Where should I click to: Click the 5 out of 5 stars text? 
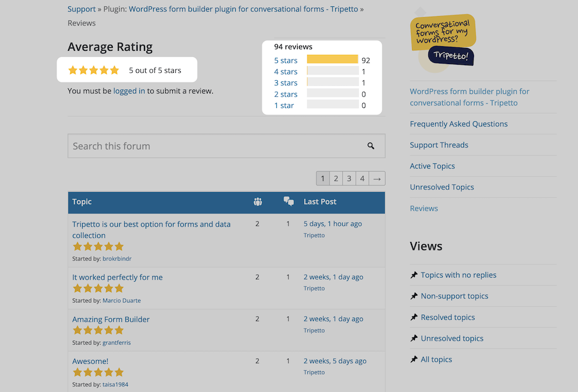(155, 70)
